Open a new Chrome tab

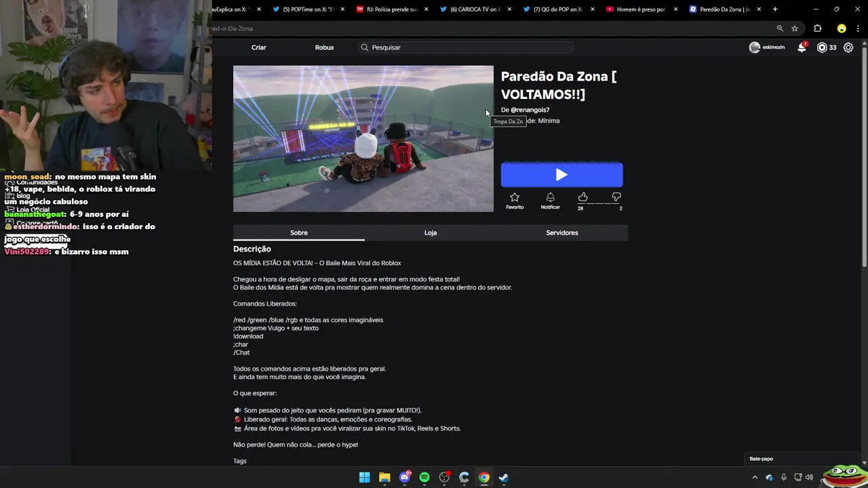pyautogui.click(x=775, y=9)
